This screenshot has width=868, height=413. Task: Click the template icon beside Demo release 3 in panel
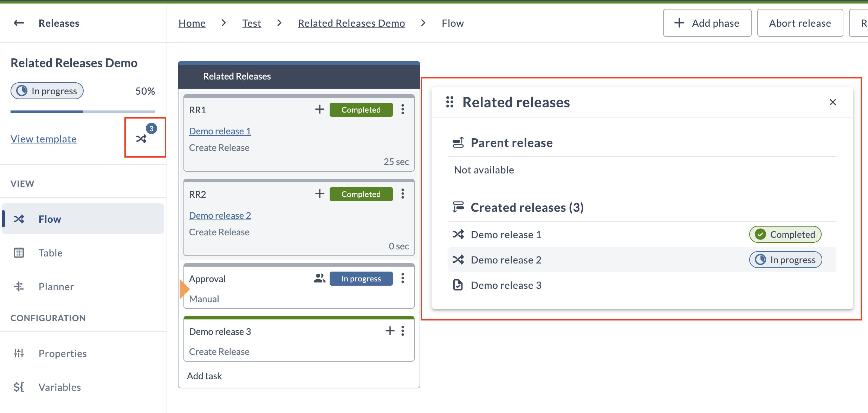pyautogui.click(x=458, y=285)
